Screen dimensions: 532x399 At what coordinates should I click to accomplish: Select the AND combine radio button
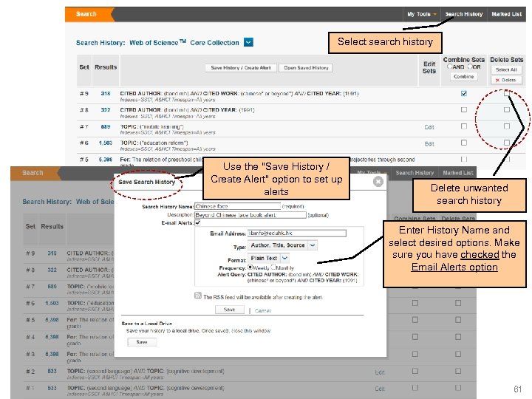pyautogui.click(x=450, y=66)
